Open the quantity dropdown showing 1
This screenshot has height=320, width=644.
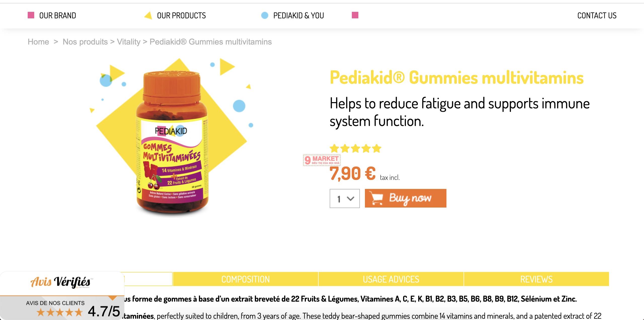345,198
